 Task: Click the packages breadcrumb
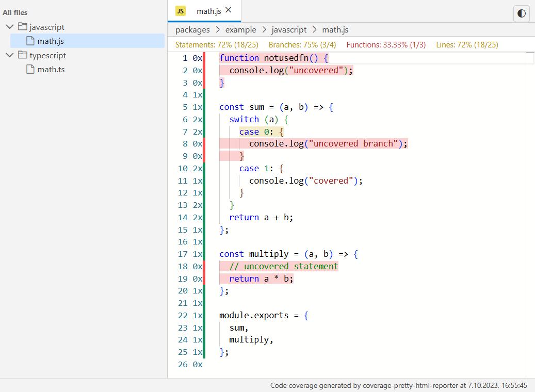pos(192,30)
